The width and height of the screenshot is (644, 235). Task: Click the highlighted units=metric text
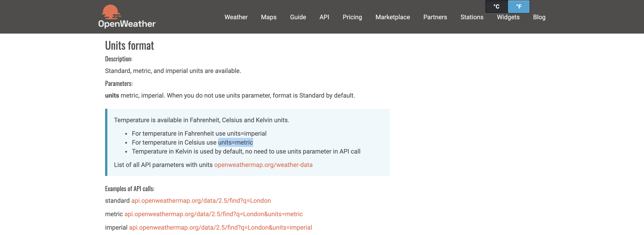coord(235,142)
